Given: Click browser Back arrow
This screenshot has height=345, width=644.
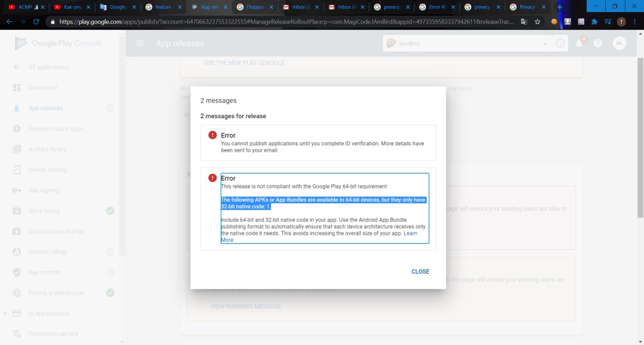Looking at the screenshot, I should (9, 22).
